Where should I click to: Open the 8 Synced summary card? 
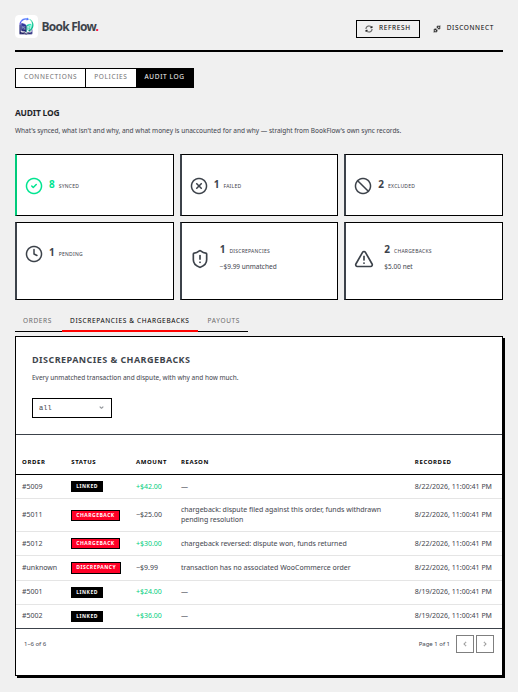(94, 185)
